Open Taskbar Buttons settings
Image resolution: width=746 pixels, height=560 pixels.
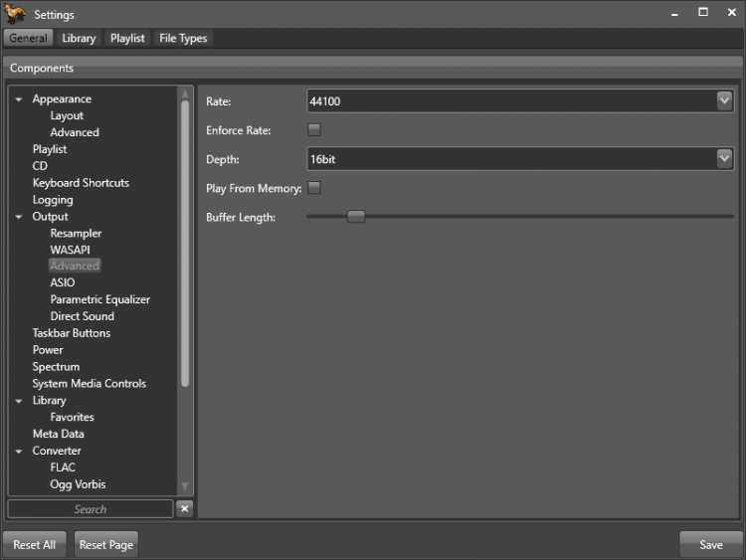[72, 333]
